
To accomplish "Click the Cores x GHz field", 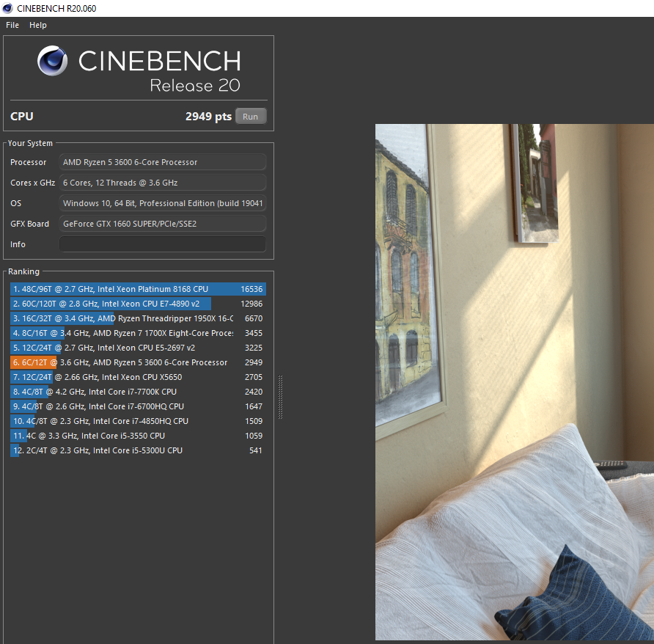I will coord(163,183).
